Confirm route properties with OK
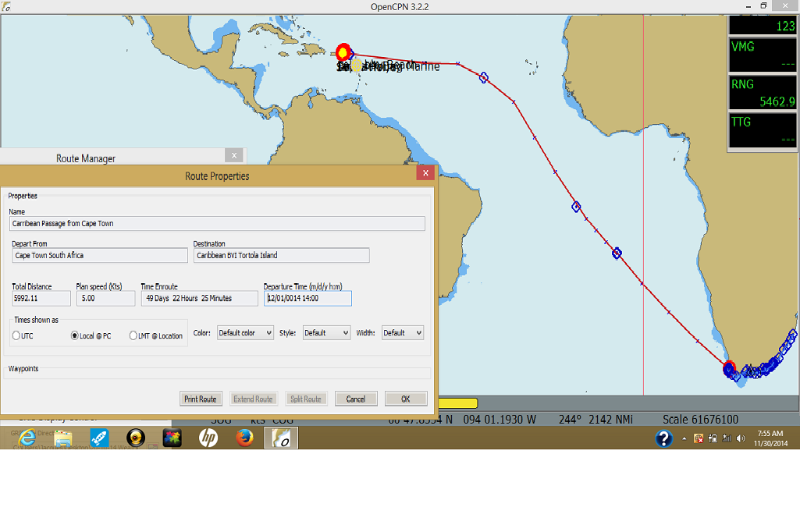The width and height of the screenshot is (800, 532). pos(406,399)
